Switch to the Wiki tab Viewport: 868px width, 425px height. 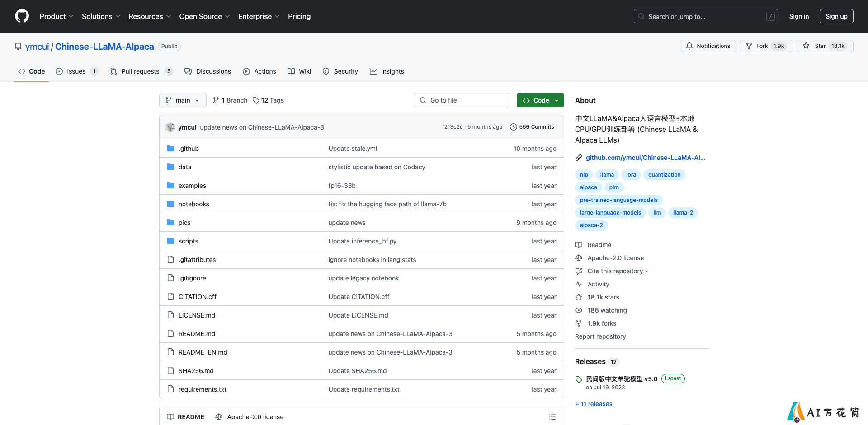point(299,71)
